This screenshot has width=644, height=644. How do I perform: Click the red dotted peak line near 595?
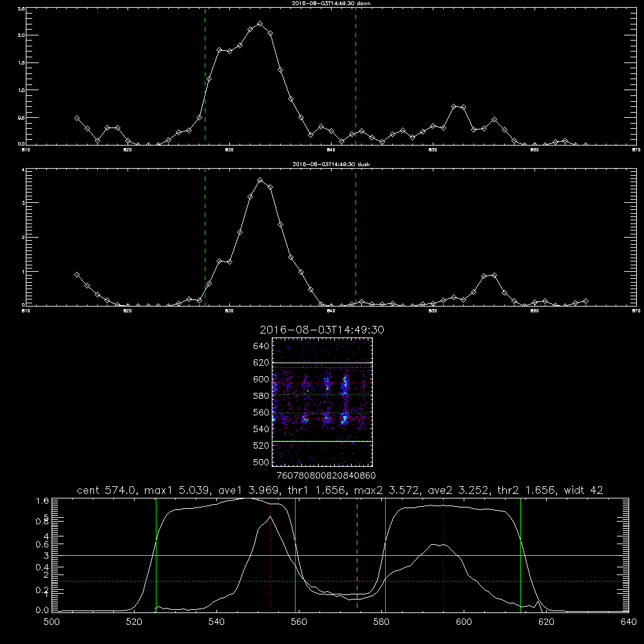pos(444,554)
